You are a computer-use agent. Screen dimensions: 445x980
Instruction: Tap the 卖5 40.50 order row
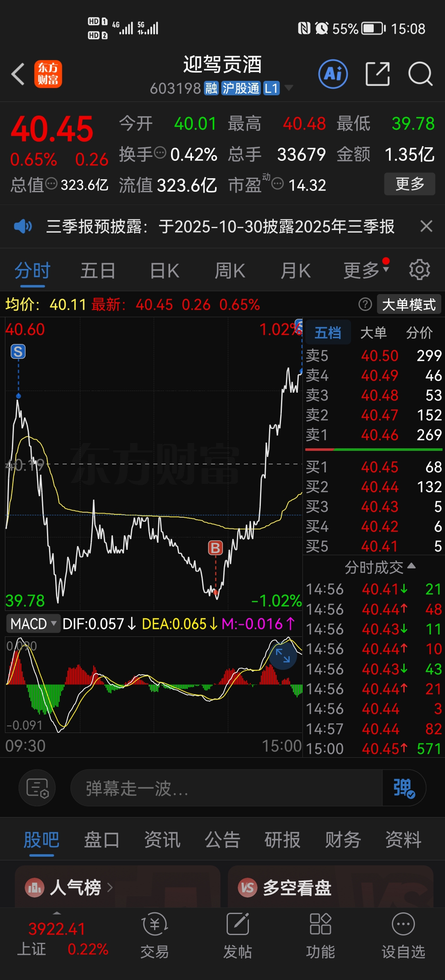click(x=374, y=356)
